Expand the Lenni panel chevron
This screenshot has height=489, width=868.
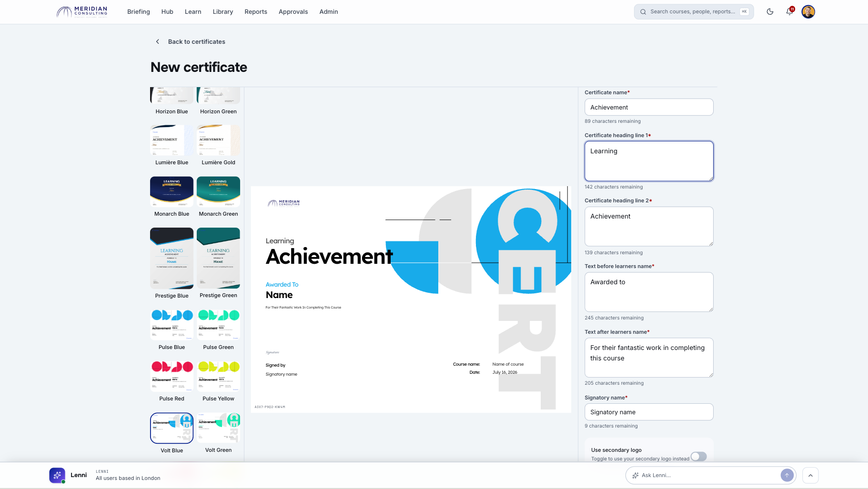[x=810, y=475]
